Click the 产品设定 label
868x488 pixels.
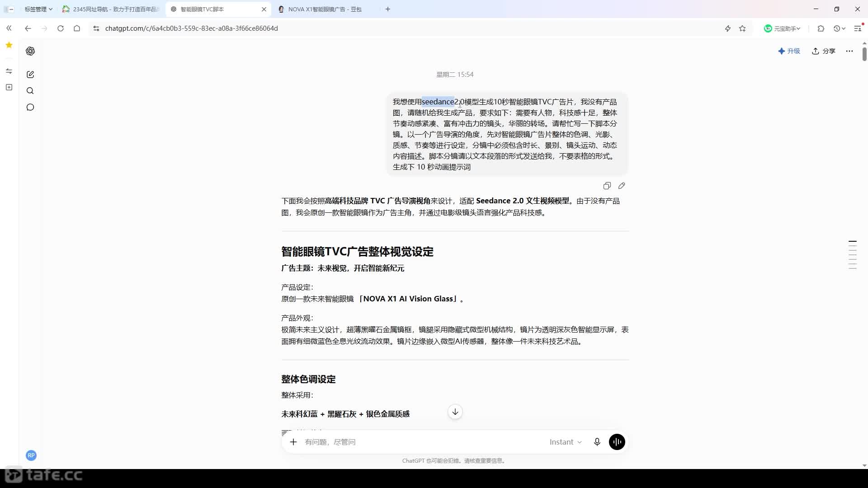tap(297, 287)
